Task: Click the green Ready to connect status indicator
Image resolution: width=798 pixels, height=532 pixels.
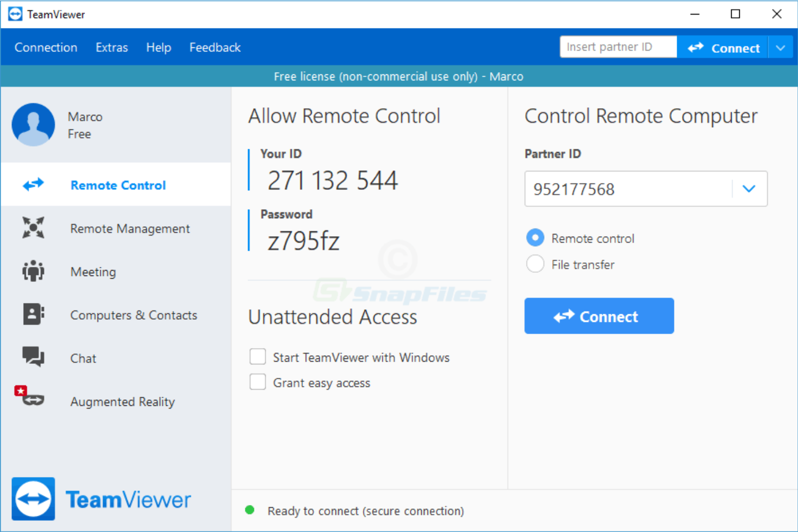Action: [x=250, y=509]
